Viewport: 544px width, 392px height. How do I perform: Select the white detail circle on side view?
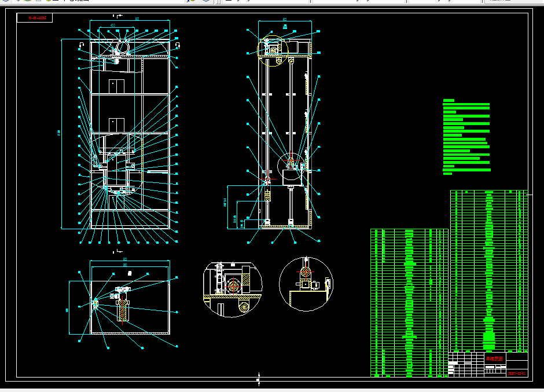click(291, 166)
